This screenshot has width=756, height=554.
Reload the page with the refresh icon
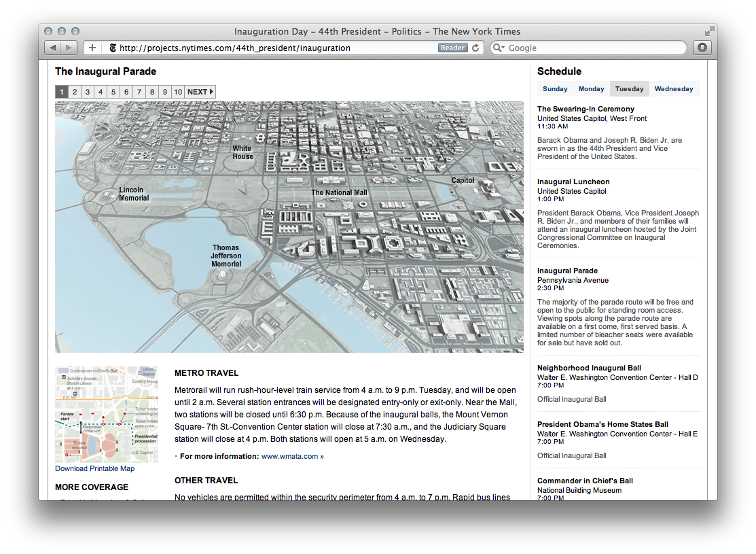(x=476, y=48)
